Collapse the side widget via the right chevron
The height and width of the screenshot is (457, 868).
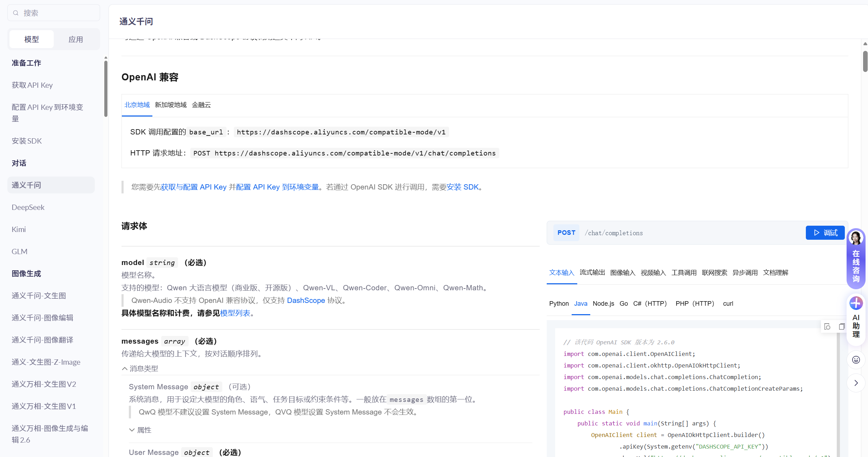856,383
